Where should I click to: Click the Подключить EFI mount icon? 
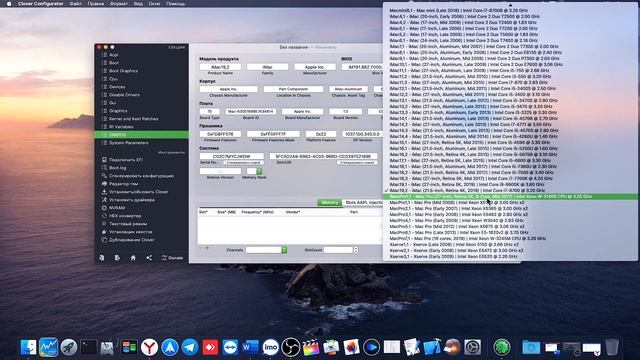coord(104,160)
